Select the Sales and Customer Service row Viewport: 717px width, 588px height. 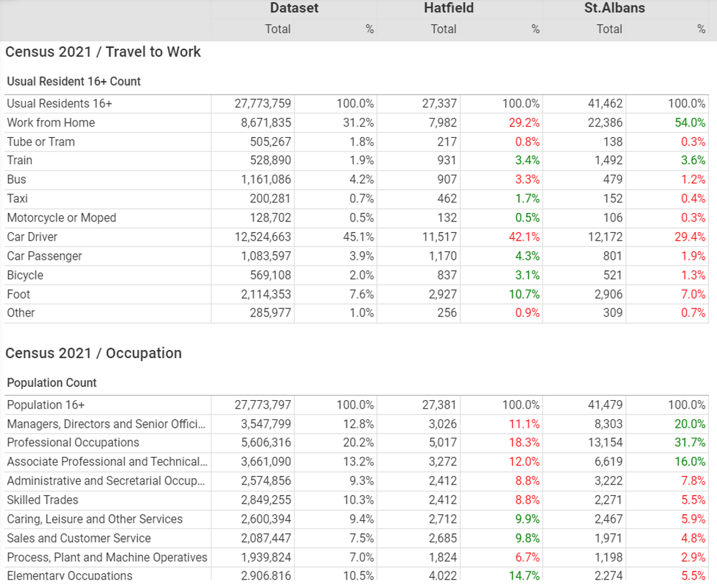coord(78,538)
